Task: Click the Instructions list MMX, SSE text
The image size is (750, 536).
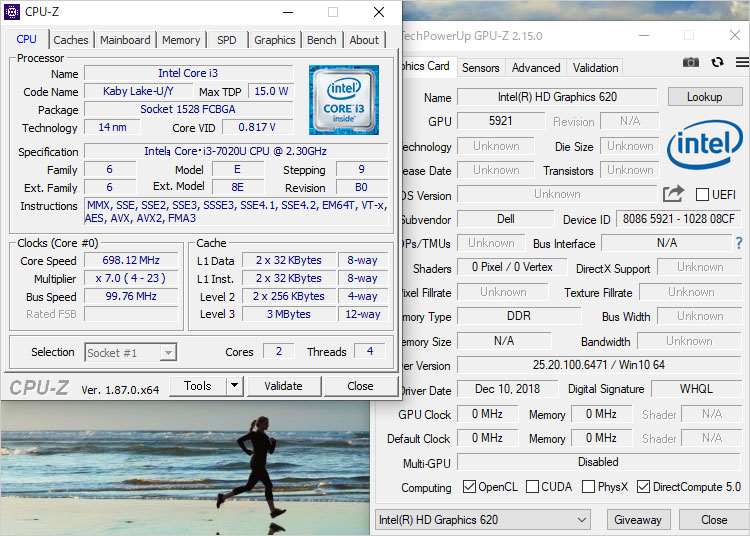Action: (236, 211)
